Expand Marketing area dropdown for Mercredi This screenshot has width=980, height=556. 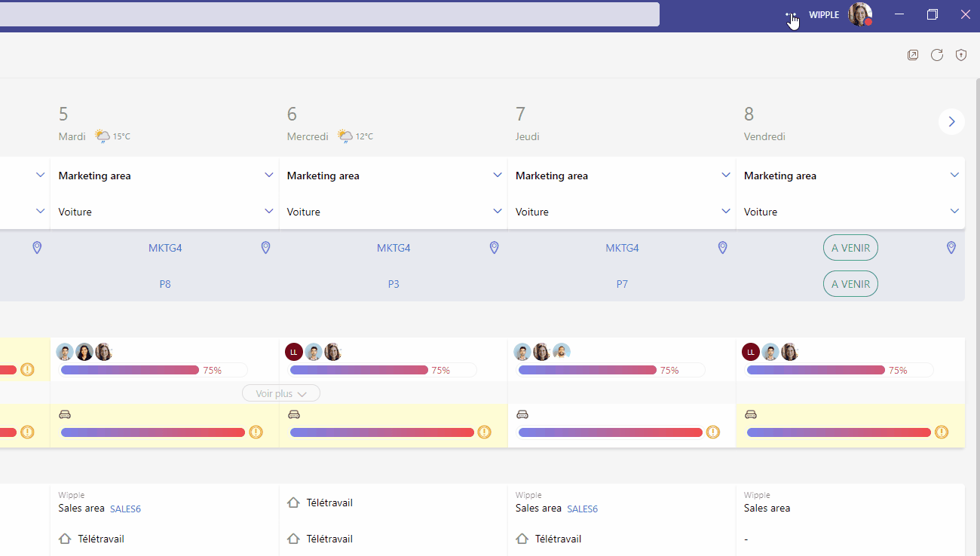pos(498,176)
